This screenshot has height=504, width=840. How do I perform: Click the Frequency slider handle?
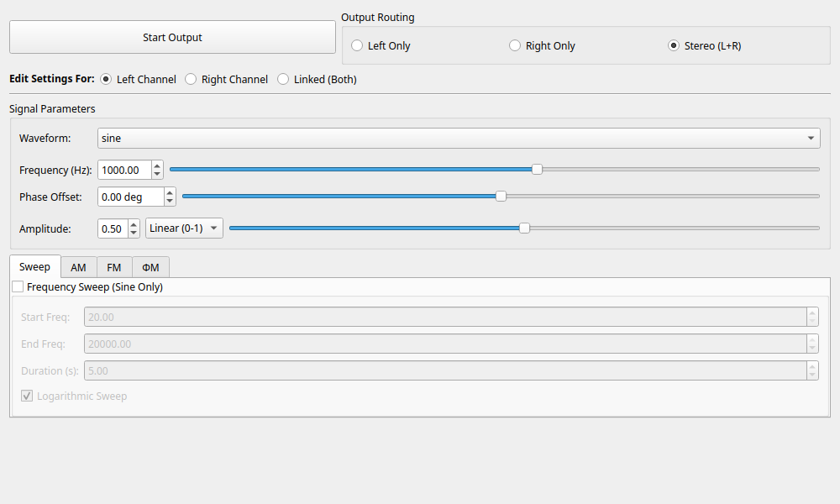[x=538, y=170]
